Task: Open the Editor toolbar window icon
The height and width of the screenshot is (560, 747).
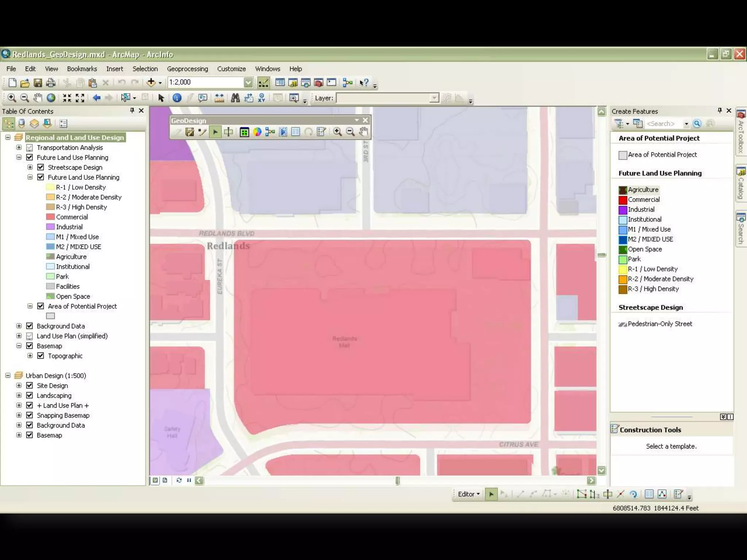Action: [264, 83]
